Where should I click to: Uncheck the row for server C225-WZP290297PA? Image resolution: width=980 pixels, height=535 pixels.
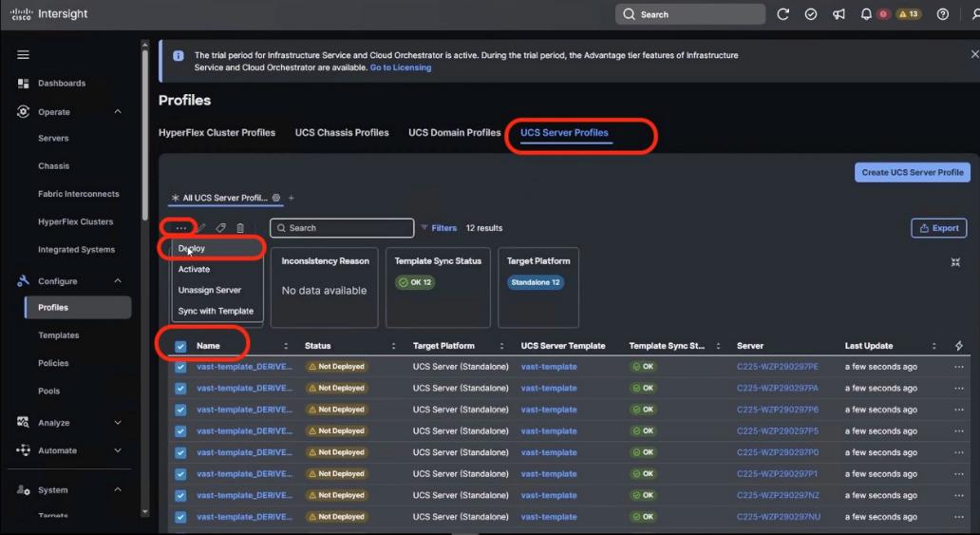180,388
